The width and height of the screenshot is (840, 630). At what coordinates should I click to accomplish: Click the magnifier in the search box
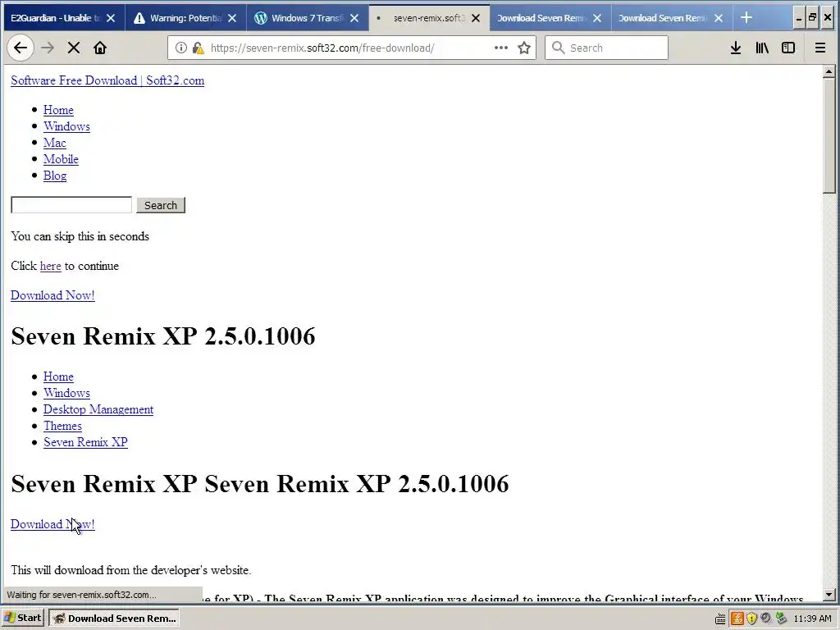(x=558, y=48)
